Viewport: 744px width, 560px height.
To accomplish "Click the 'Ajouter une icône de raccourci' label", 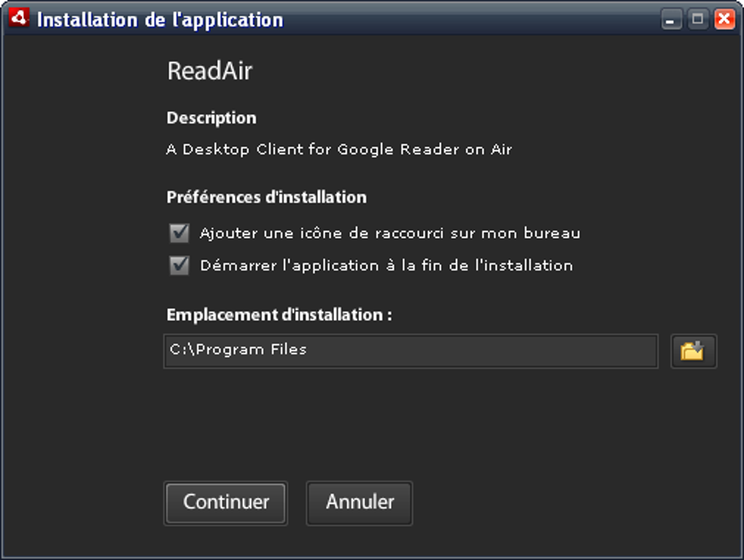I will tap(390, 233).
